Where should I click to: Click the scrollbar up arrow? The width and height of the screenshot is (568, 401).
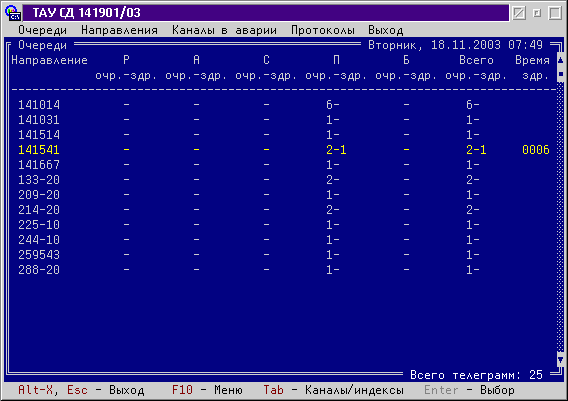[560, 60]
